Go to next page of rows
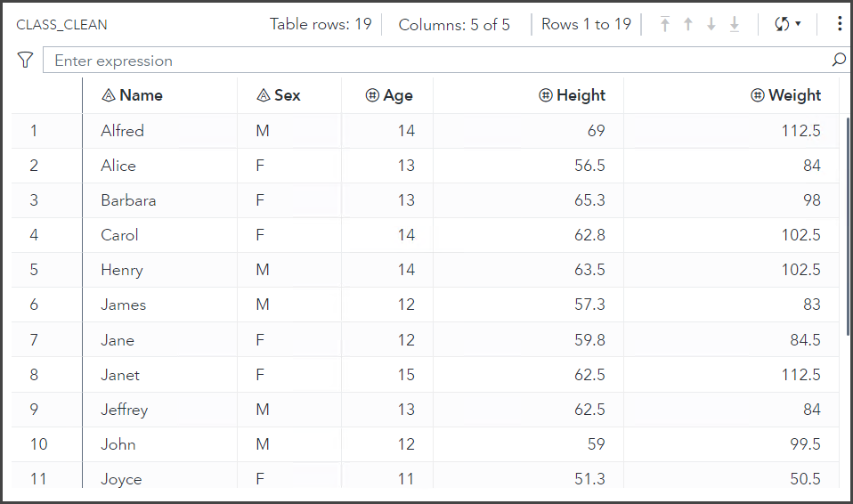 (x=711, y=25)
